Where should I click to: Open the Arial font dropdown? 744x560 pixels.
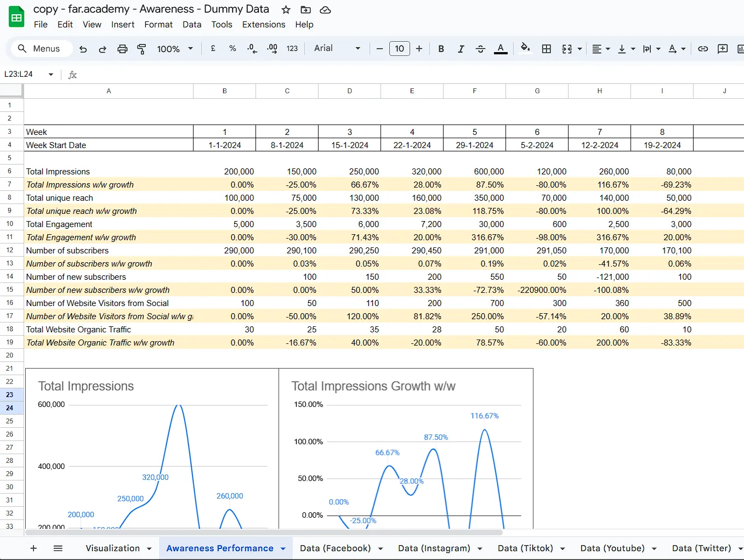(337, 48)
